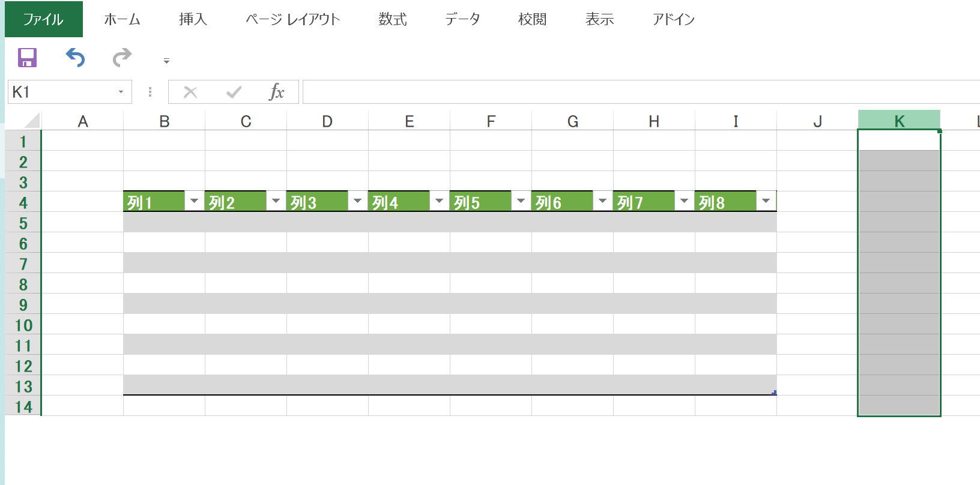Expand the 列8 filter arrow
Screen dimensions: 980x485
[x=766, y=201]
